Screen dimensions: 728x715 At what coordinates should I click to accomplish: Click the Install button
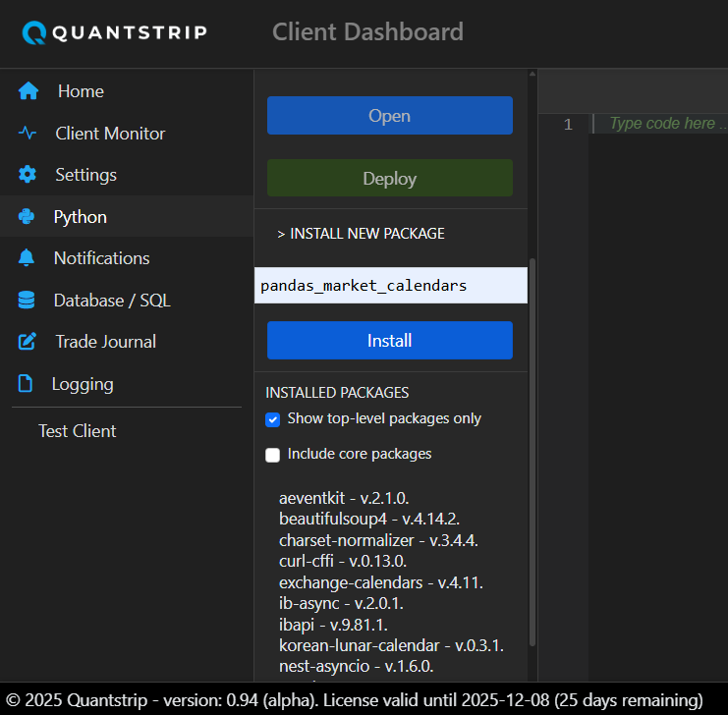tap(389, 341)
